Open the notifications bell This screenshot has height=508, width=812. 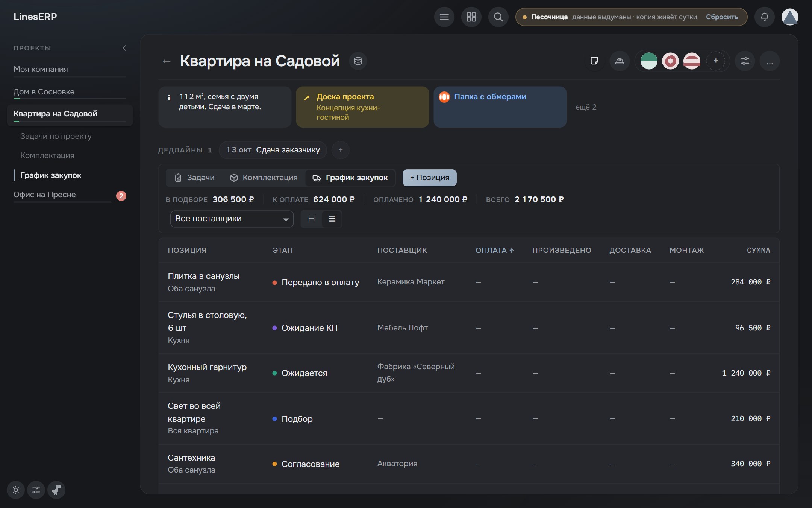tap(764, 17)
